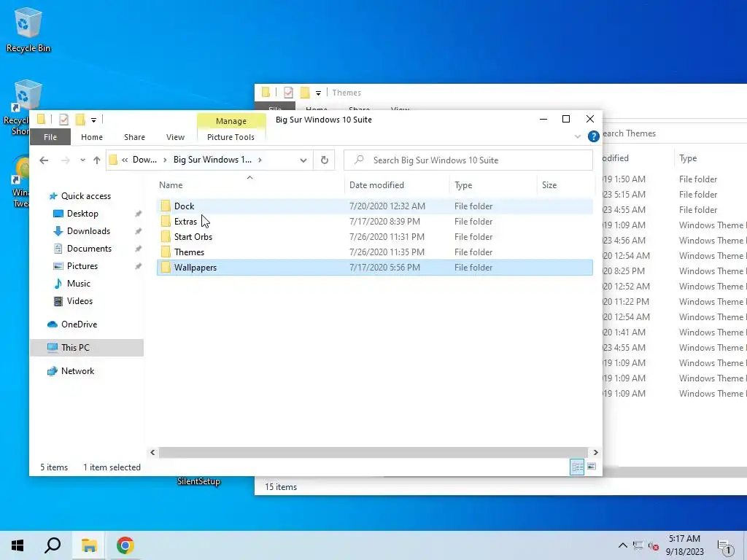Open the Recycle Bin desktop icon

click(x=28, y=29)
